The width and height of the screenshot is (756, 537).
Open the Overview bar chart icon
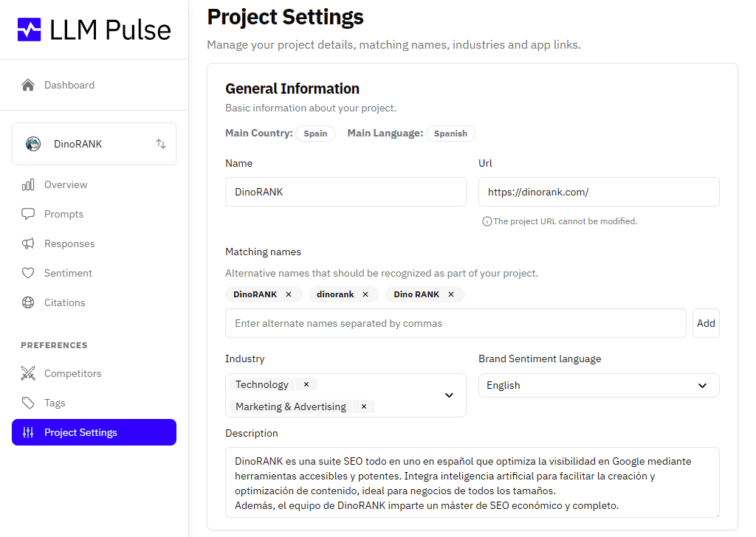30,184
